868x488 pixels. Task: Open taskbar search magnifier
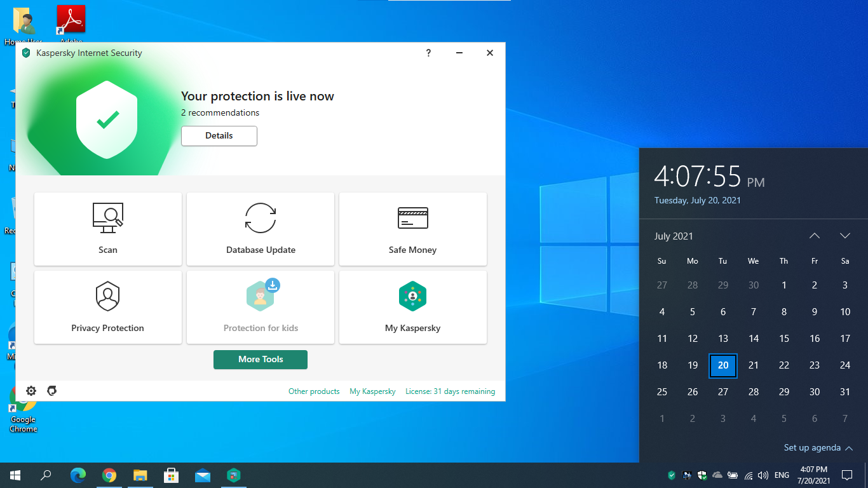46,475
